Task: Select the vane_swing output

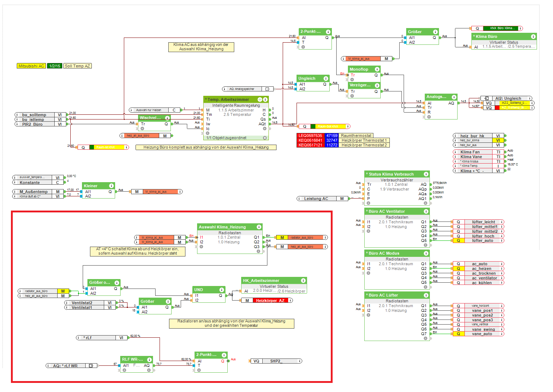Action: 478,329
